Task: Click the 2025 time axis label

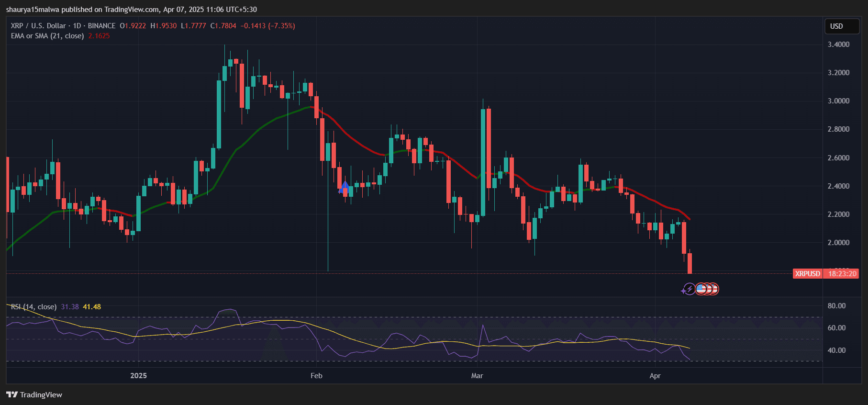Action: pyautogui.click(x=139, y=376)
